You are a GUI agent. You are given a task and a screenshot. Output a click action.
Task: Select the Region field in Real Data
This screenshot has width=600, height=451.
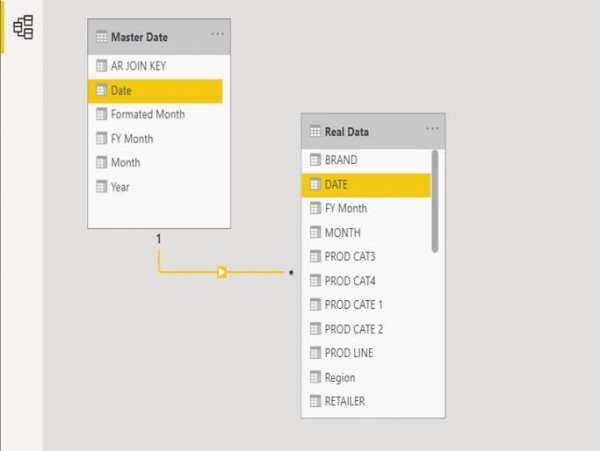click(366, 378)
